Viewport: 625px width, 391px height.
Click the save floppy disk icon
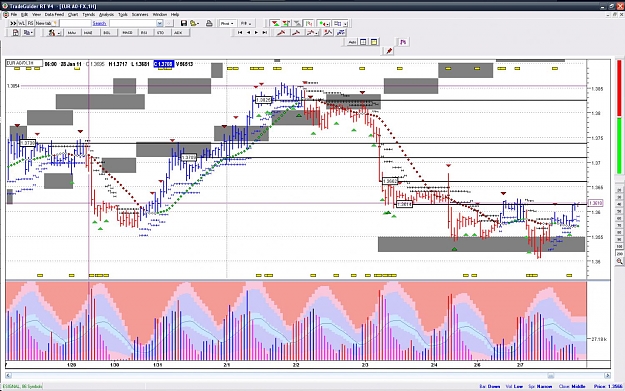pos(184,23)
